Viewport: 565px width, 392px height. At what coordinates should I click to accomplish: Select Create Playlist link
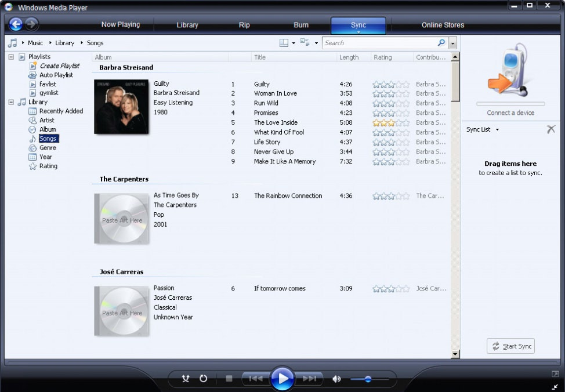59,66
